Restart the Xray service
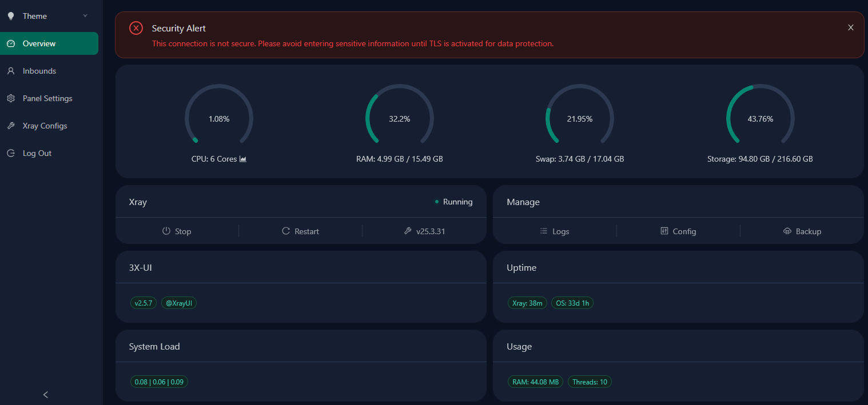The width and height of the screenshot is (868, 405). [x=301, y=231]
